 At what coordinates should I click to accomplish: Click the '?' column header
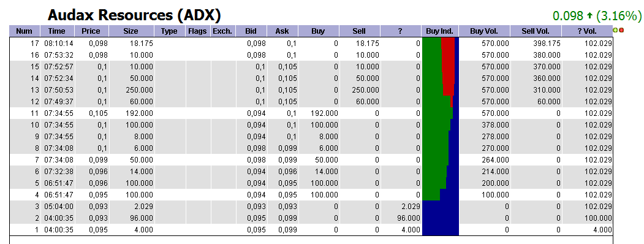[401, 31]
